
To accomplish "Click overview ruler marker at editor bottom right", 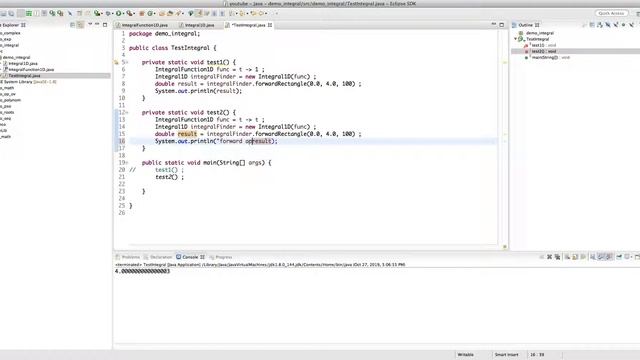I will [505, 247].
